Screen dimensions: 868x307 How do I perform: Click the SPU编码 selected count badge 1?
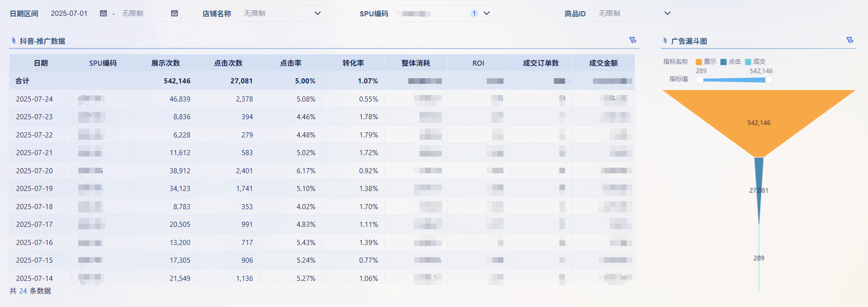click(x=474, y=14)
